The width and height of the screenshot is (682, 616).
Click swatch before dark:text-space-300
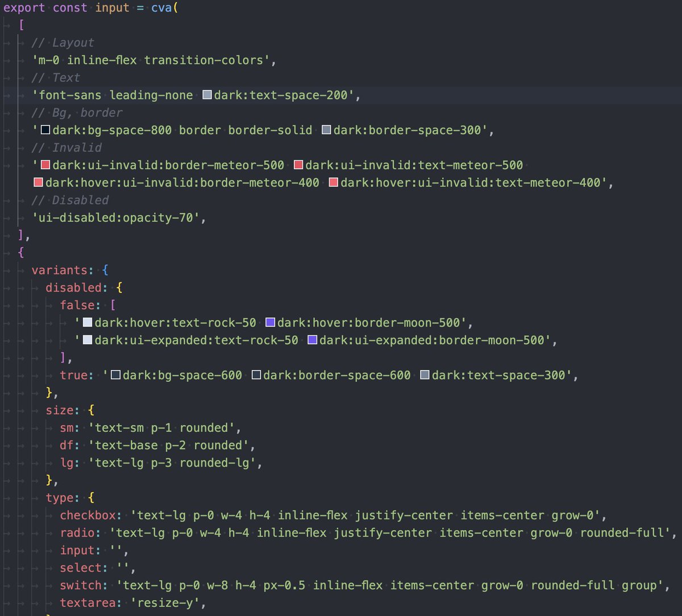coord(425,375)
